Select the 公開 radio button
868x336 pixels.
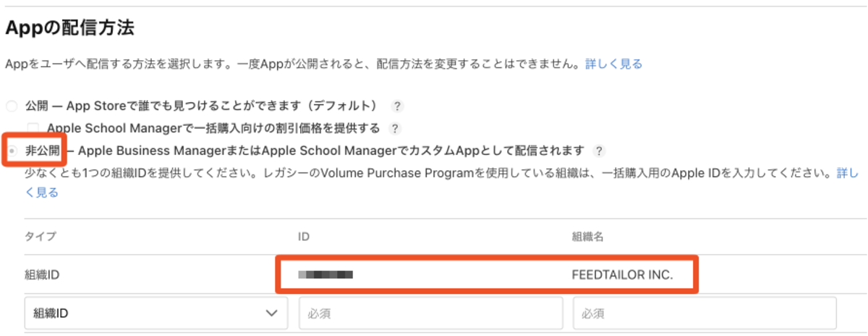(11, 106)
